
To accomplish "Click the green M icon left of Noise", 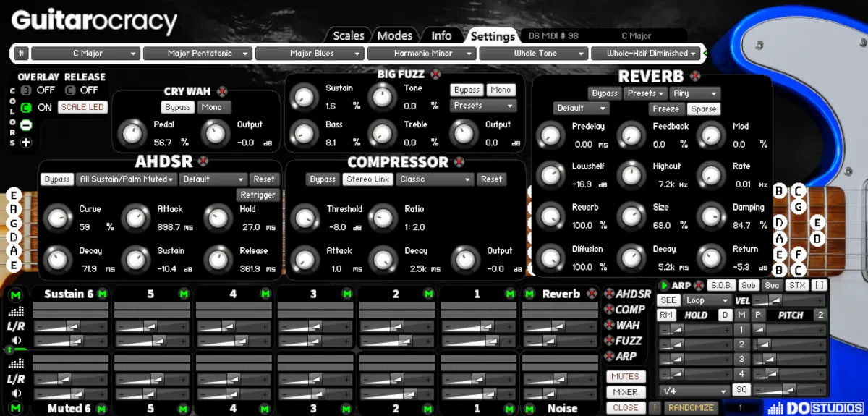I will tap(529, 408).
